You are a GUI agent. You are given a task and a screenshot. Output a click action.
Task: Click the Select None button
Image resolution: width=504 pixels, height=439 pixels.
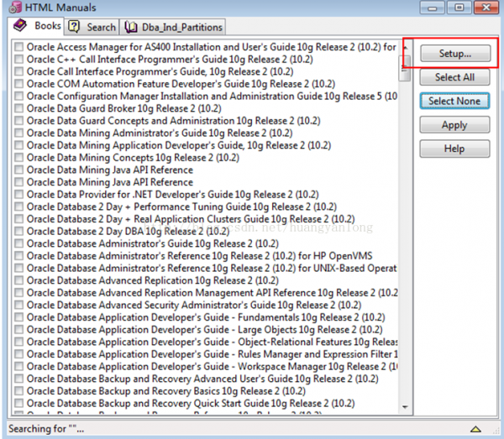coord(454,101)
